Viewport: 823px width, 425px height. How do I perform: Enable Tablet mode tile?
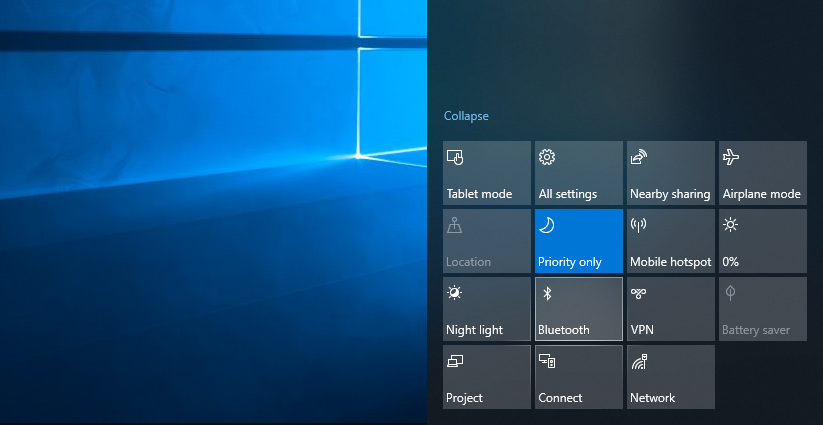(487, 173)
